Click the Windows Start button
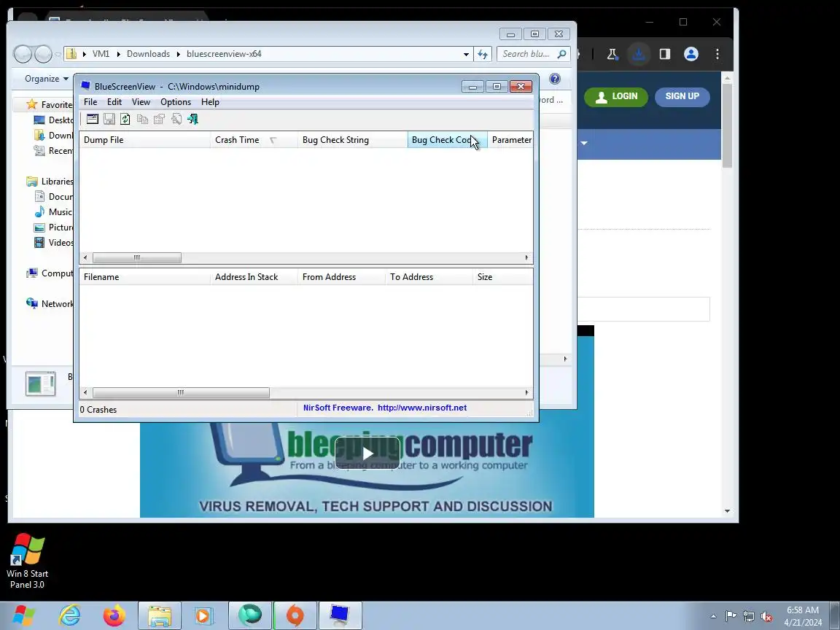840x630 pixels. 24,615
